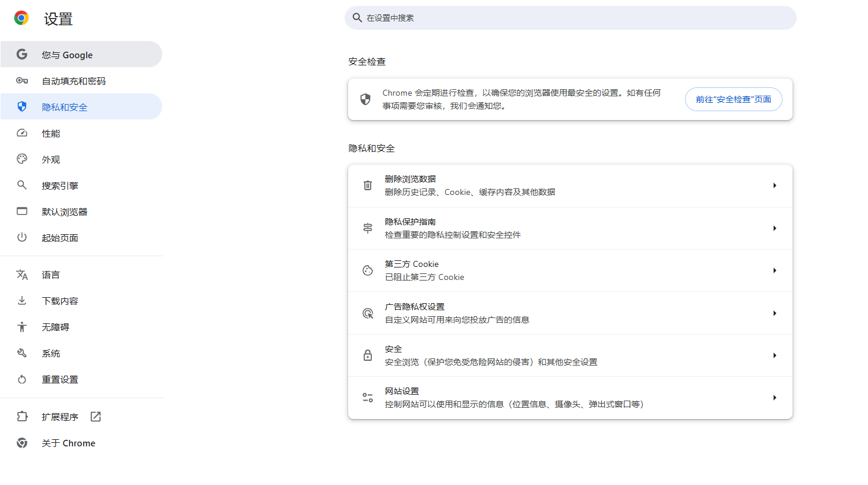Go to the 性能 sidebar section

point(81,133)
